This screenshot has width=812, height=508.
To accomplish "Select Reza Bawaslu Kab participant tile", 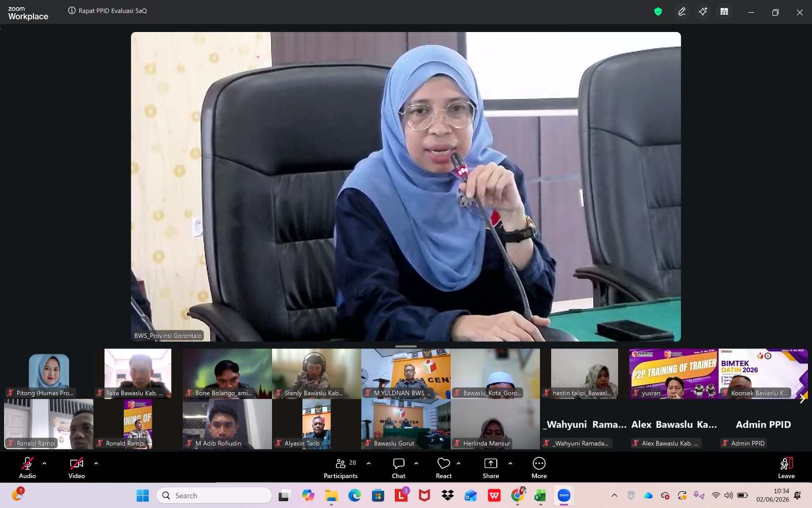I will [x=138, y=374].
